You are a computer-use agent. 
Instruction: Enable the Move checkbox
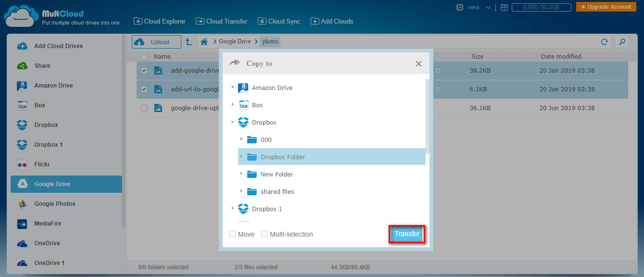[233, 234]
